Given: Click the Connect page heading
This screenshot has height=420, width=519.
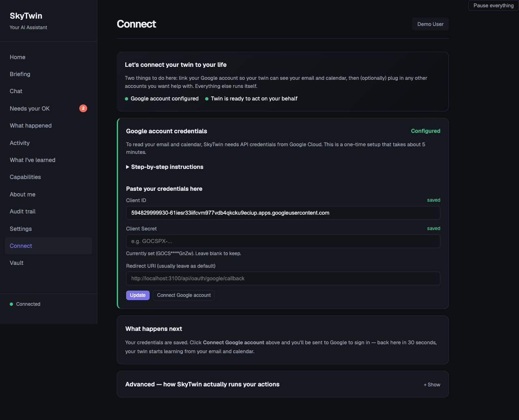Looking at the screenshot, I should [x=136, y=24].
